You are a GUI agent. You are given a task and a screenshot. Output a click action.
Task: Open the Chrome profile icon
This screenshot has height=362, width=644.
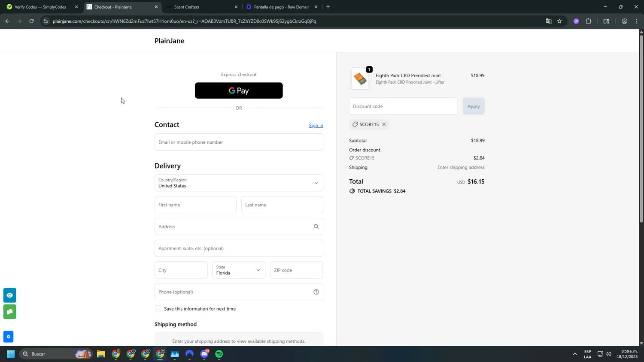[x=624, y=21]
